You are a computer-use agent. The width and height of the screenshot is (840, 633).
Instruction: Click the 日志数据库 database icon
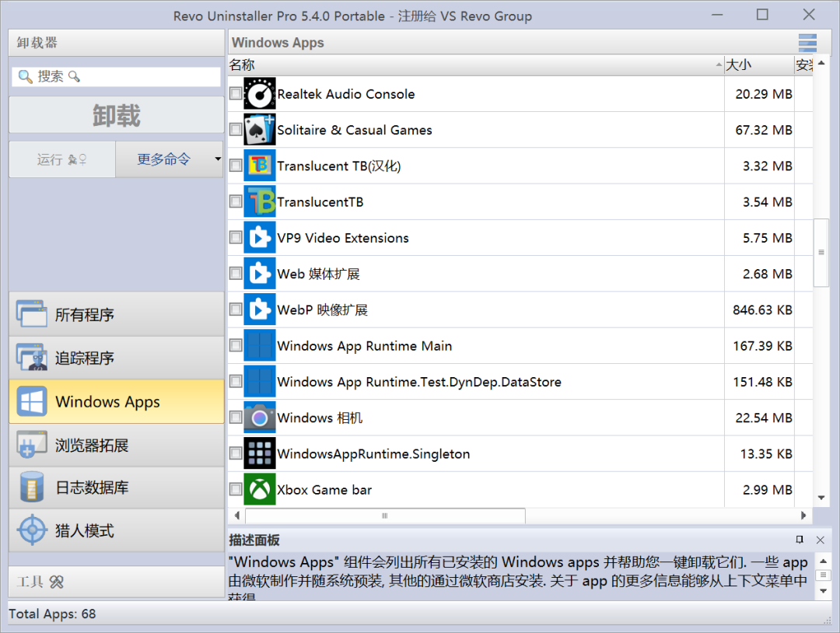click(32, 488)
